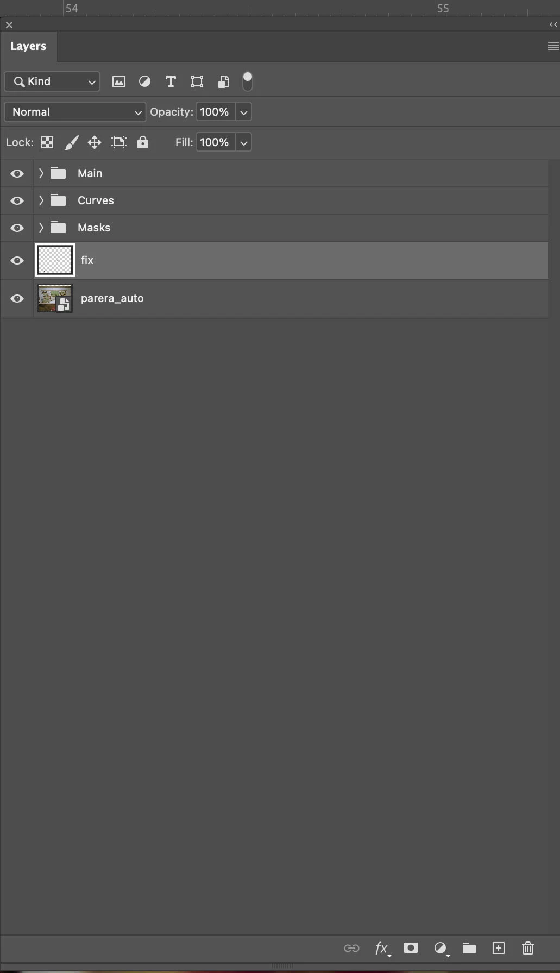560x973 pixels.
Task: Filter for adjustment layers icon
Action: click(x=144, y=81)
